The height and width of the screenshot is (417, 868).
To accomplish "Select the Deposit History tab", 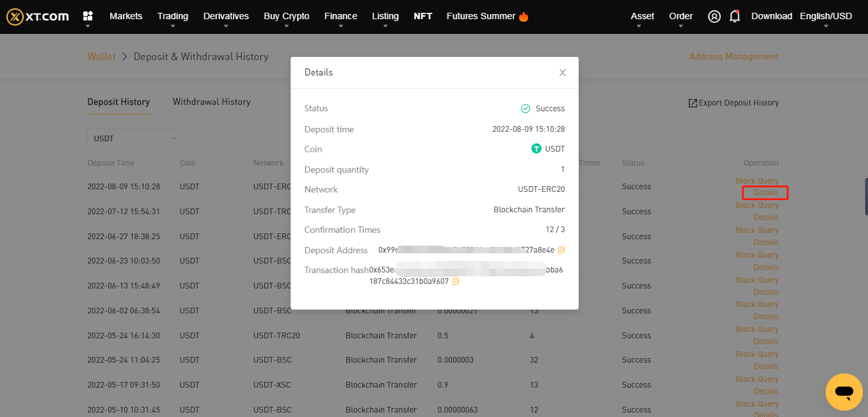I will (x=118, y=102).
